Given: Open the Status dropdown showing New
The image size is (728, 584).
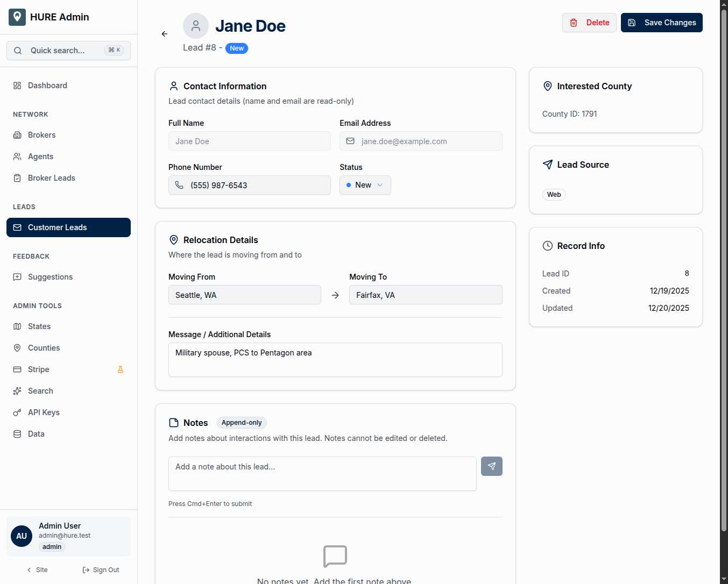Looking at the screenshot, I should (365, 185).
